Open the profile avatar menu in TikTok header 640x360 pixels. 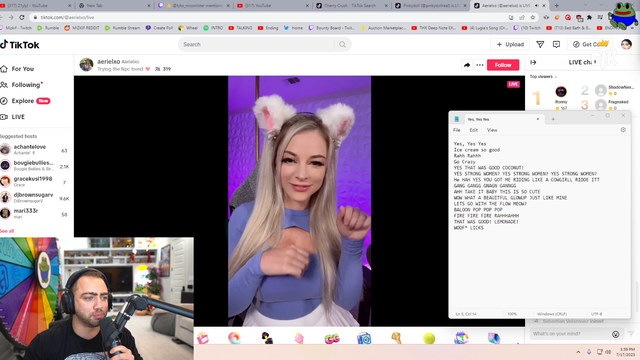[x=626, y=44]
